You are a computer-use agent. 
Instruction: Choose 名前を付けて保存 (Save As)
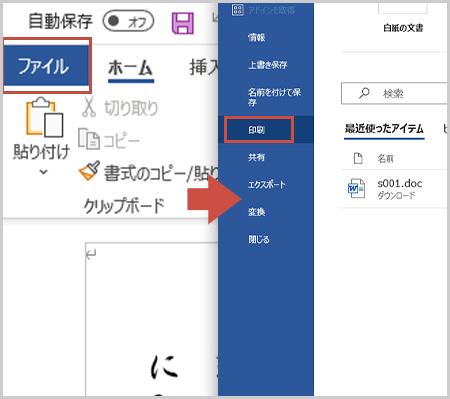click(x=274, y=97)
